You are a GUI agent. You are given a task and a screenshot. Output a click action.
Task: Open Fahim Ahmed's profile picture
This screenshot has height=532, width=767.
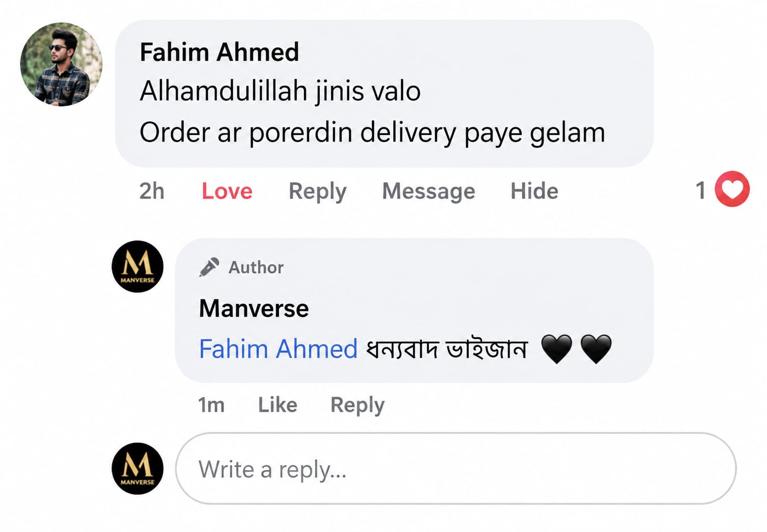click(61, 64)
